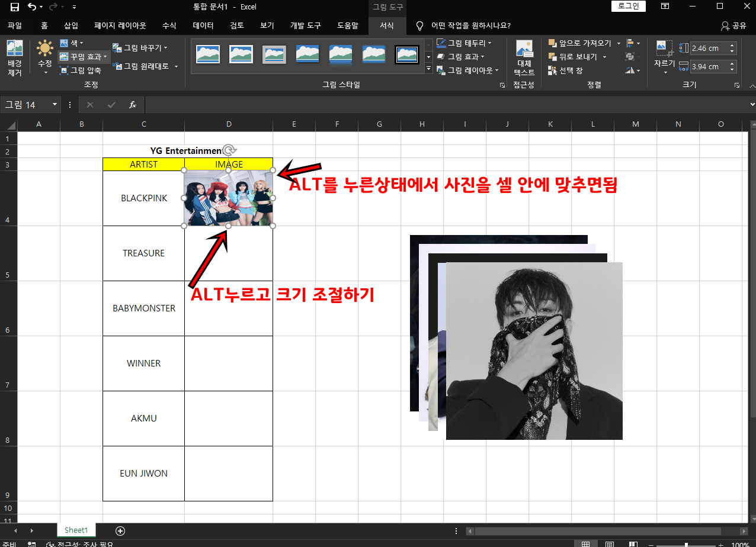
Task: Switch to Page Layout view in status bar
Action: click(x=609, y=545)
